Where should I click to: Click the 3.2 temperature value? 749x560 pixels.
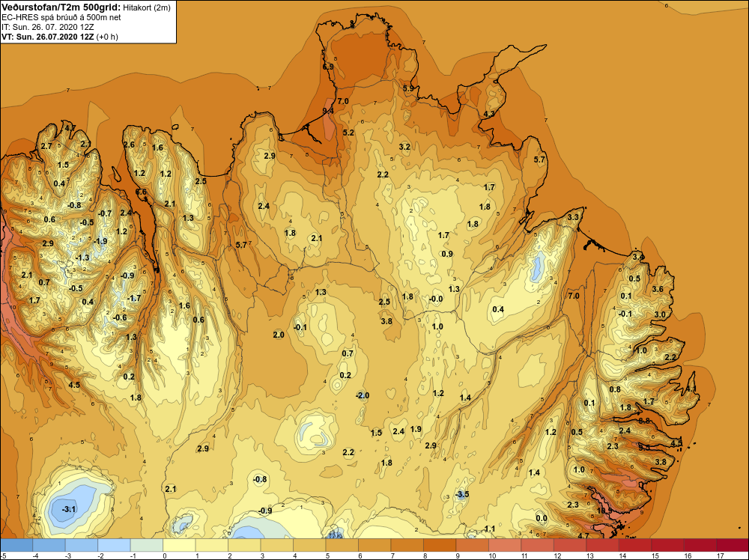coord(404,147)
